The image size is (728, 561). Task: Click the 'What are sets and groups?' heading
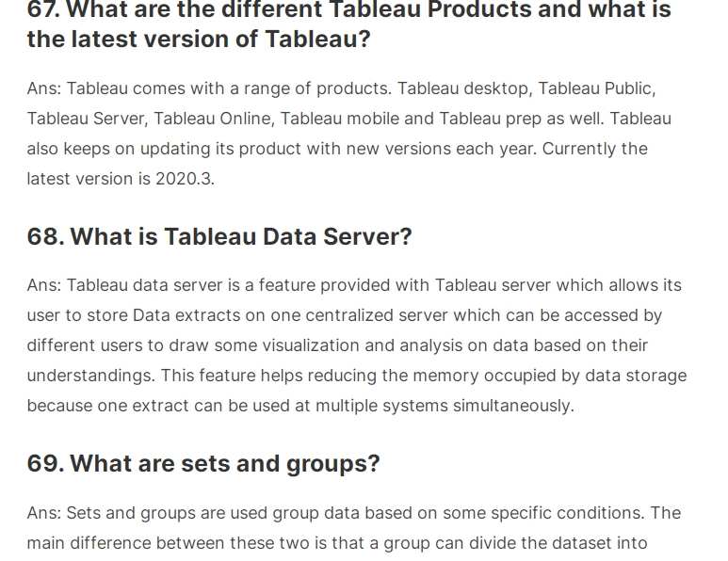pos(203,463)
